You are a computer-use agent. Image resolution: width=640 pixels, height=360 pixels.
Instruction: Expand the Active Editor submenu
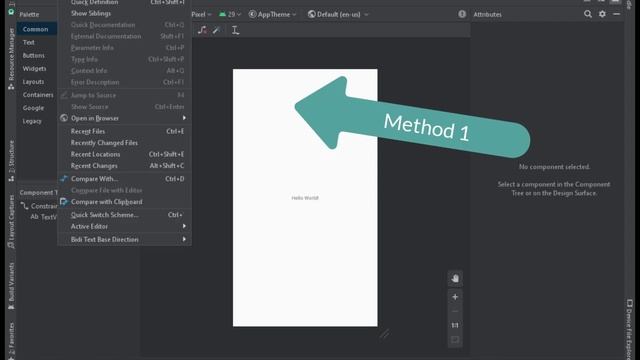124,226
